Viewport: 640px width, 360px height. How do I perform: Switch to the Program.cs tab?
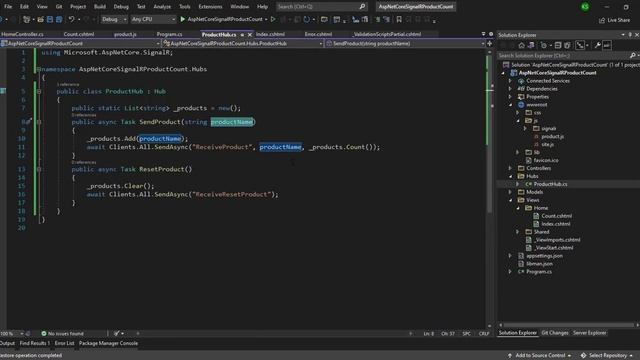[x=169, y=34]
